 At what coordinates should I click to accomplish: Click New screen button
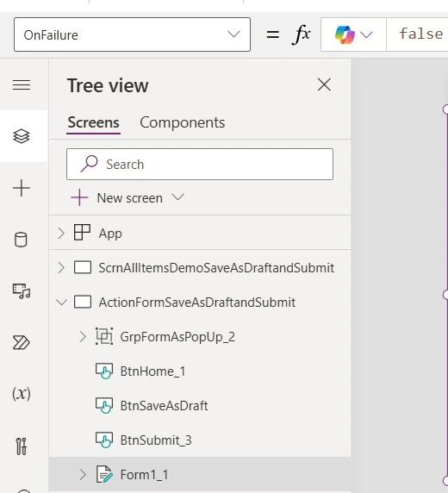[x=128, y=198]
